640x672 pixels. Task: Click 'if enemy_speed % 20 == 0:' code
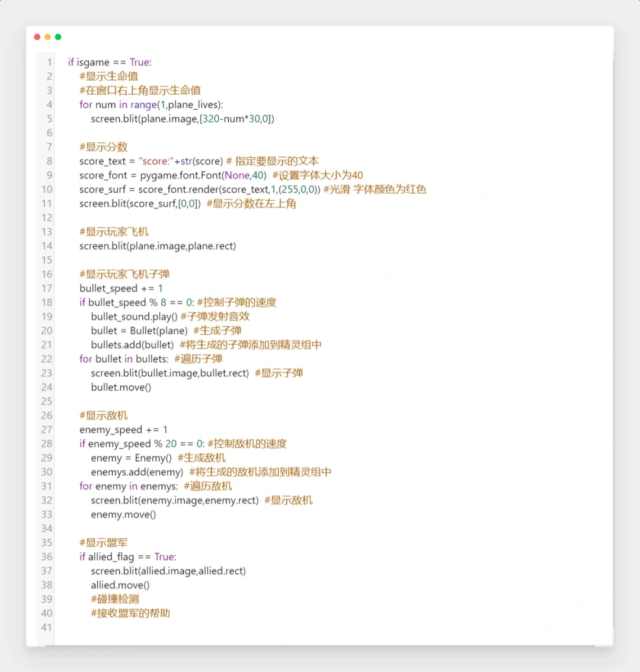click(142, 444)
